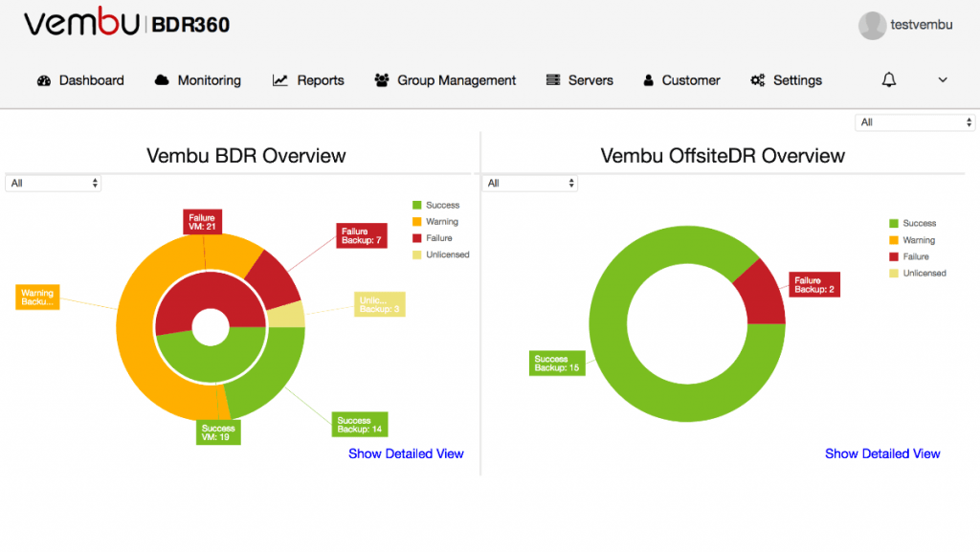Open notifications bell icon
Viewport: 980px width, 552px height.
coord(889,80)
